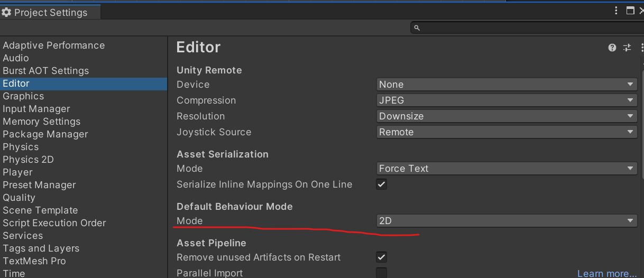The height and width of the screenshot is (278, 644).
Task: Open the Editor section's three-dot options menu
Action: click(641, 48)
